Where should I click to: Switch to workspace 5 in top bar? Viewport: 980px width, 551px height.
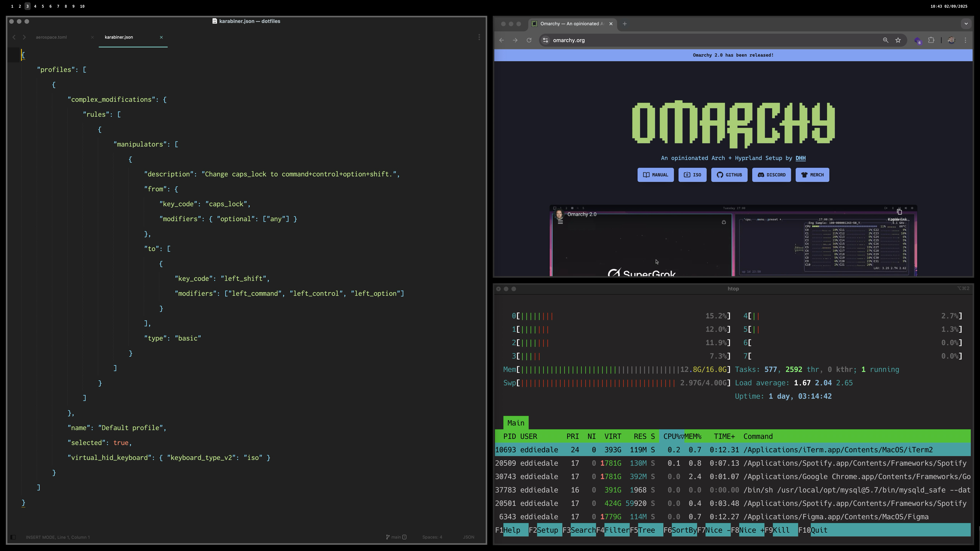click(x=43, y=7)
